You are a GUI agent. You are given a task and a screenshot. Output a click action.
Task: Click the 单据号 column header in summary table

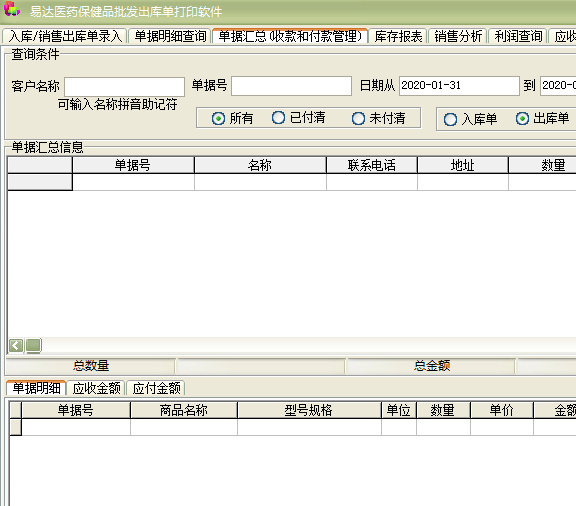click(133, 165)
